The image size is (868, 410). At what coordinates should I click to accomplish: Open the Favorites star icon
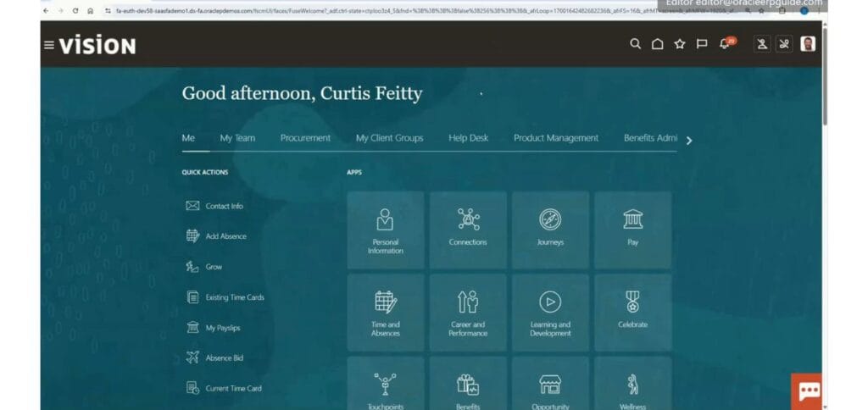click(x=679, y=44)
